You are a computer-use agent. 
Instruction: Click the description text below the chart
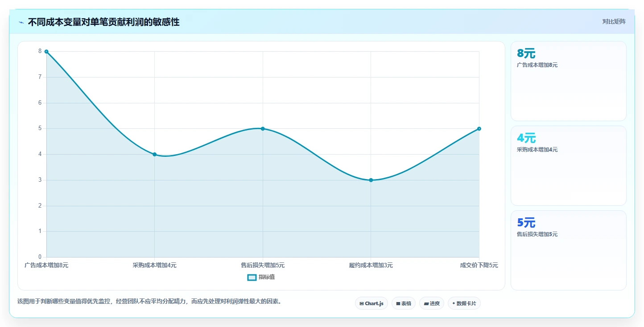pyautogui.click(x=149, y=302)
